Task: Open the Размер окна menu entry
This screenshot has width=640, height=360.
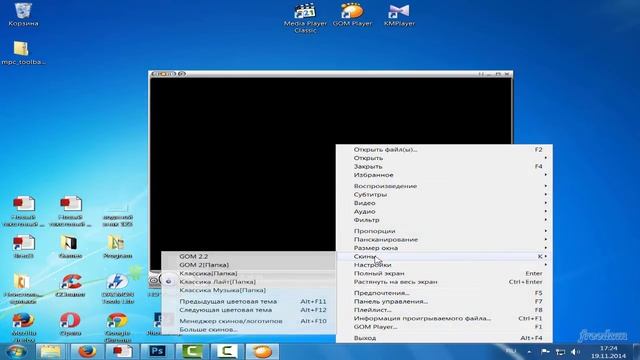Action: pyautogui.click(x=444, y=248)
